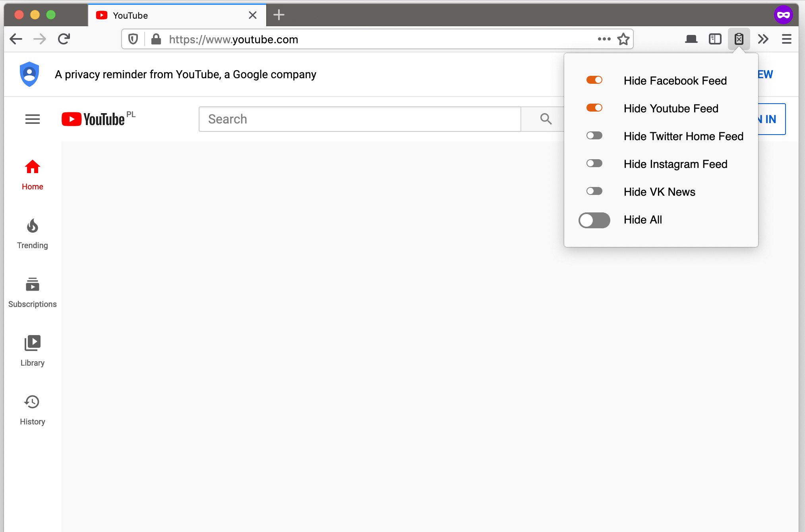Expand the toolbar overflow chevrons
The height and width of the screenshot is (532, 805).
pos(763,39)
